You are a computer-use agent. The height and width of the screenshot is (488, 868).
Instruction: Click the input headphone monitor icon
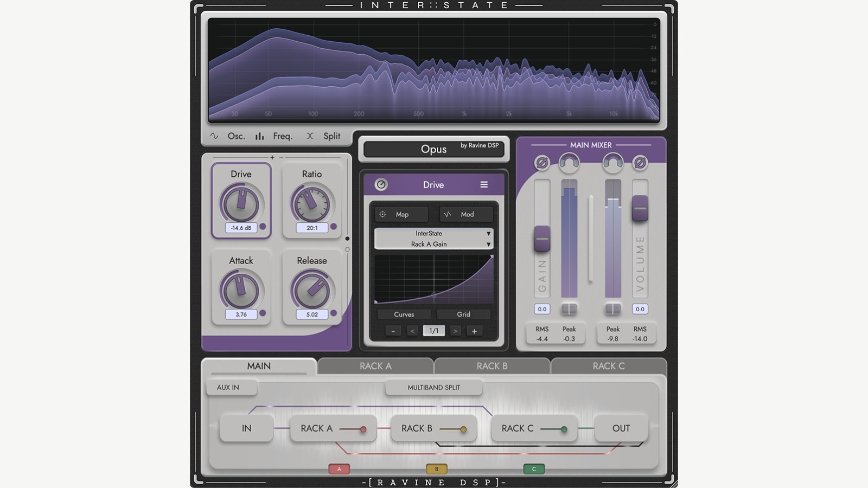[x=569, y=162]
